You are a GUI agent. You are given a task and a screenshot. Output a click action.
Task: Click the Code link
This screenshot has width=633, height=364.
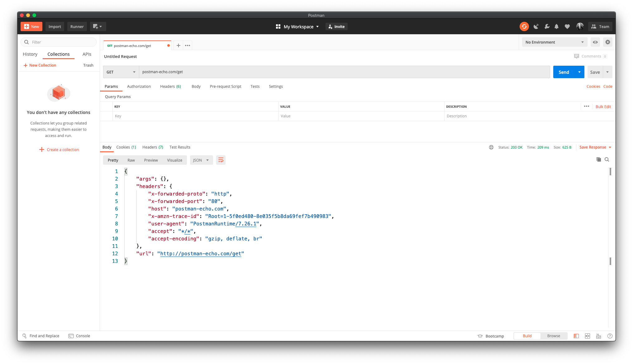pos(608,86)
